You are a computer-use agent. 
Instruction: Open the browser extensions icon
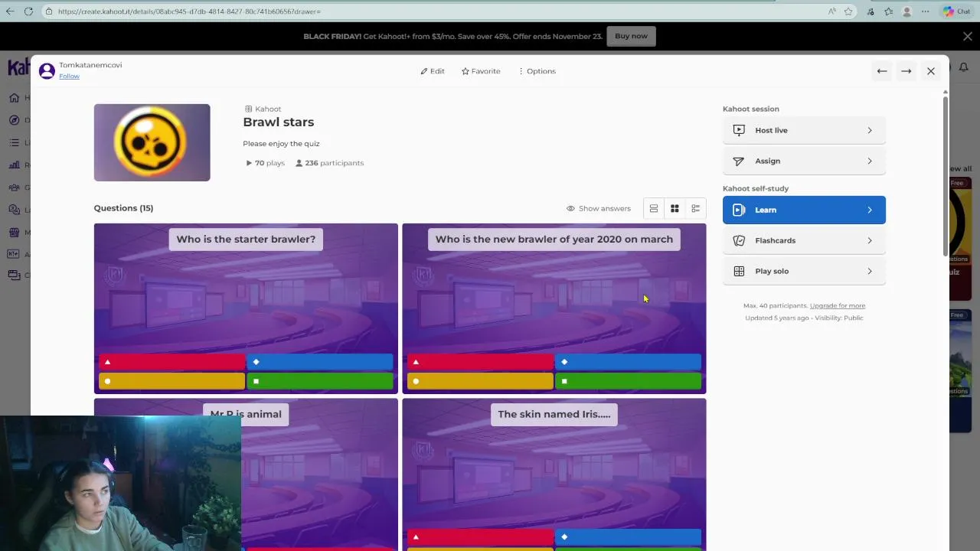tap(871, 11)
